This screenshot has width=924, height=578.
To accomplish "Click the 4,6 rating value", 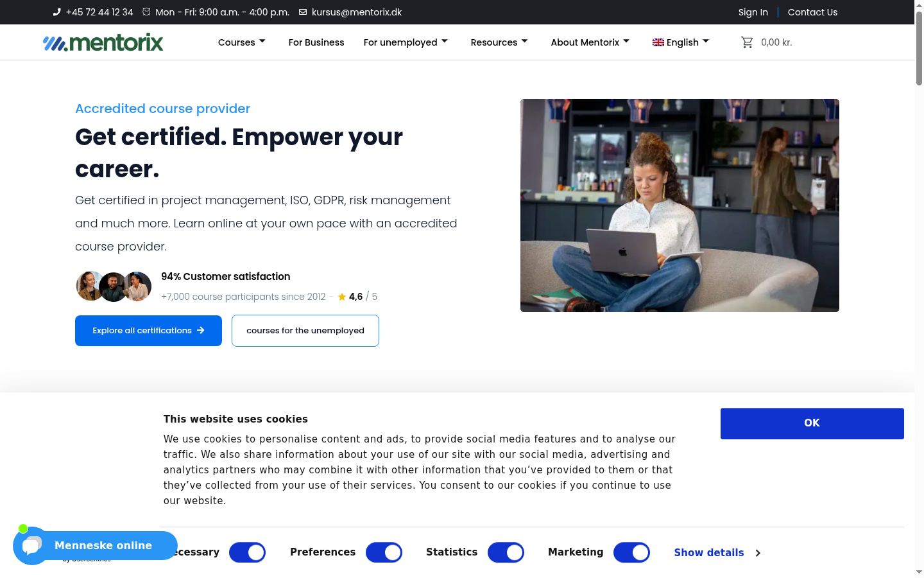I will click(355, 297).
